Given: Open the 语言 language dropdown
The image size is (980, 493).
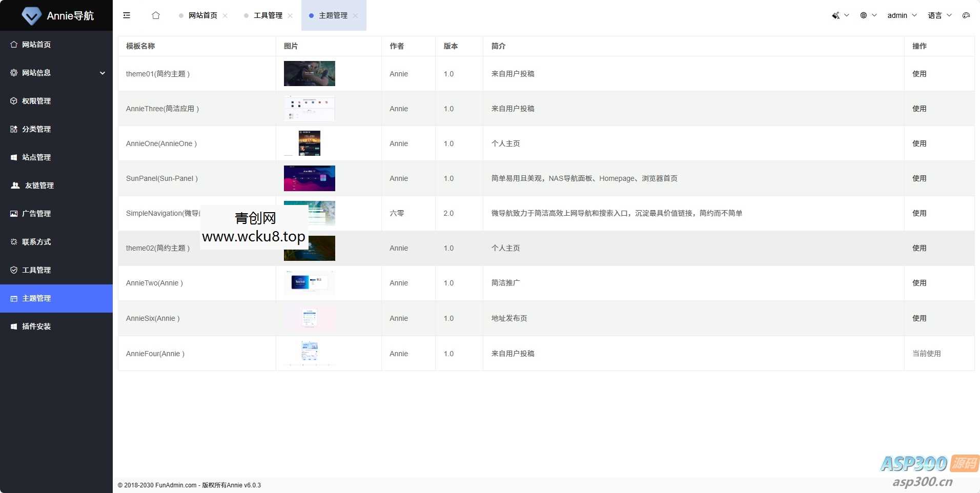Looking at the screenshot, I should (936, 15).
